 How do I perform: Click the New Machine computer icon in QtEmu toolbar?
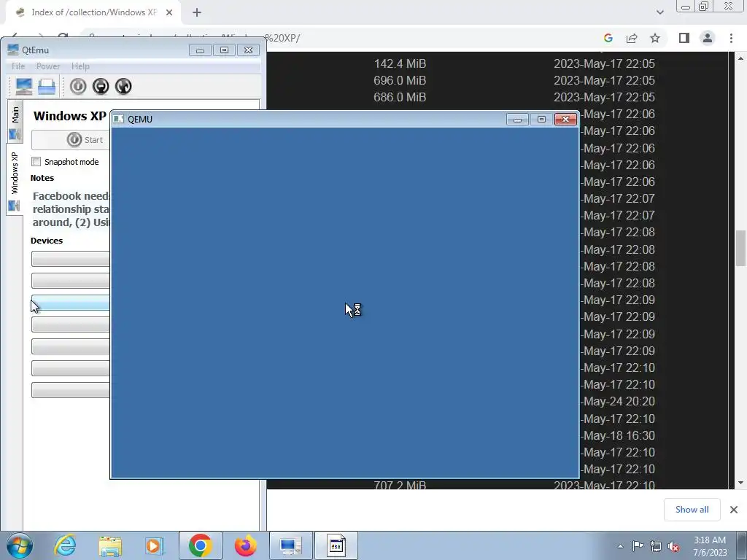coord(23,86)
